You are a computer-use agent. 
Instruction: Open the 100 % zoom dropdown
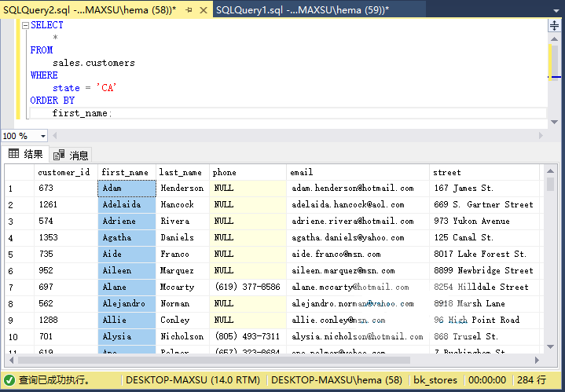point(43,136)
